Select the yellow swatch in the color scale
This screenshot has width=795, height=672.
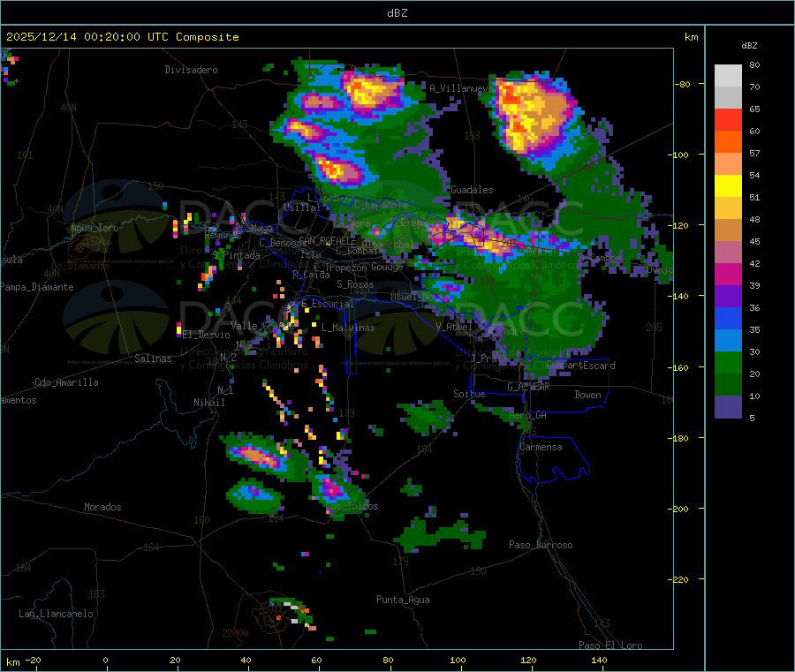pyautogui.click(x=728, y=185)
